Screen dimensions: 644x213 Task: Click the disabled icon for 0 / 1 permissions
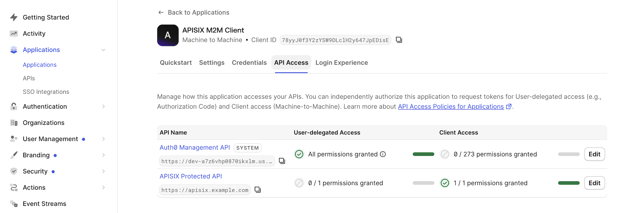[x=299, y=183]
